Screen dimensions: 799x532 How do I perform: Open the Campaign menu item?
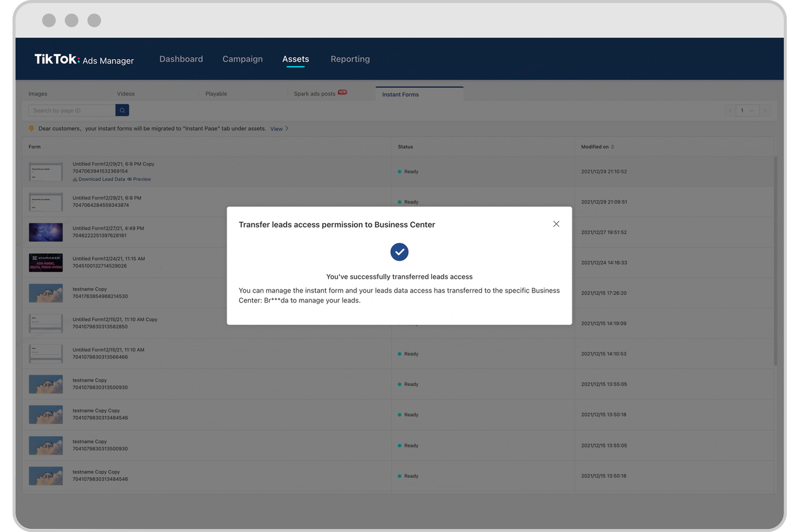click(242, 59)
